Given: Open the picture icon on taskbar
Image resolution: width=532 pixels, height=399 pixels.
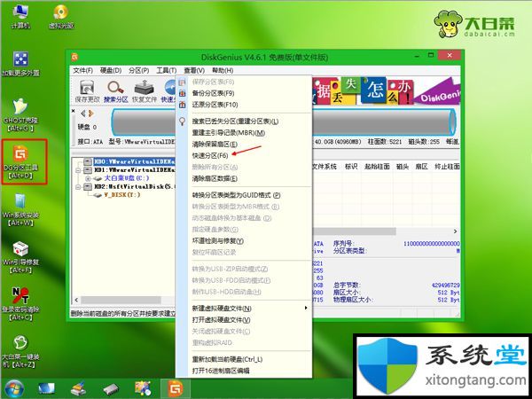Looking at the screenshot, I should [x=143, y=389].
